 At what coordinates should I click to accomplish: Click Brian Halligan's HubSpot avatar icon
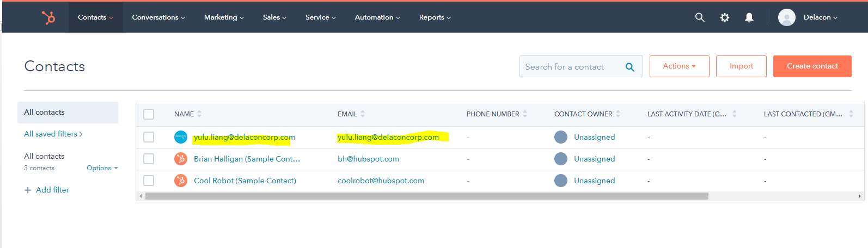click(181, 159)
